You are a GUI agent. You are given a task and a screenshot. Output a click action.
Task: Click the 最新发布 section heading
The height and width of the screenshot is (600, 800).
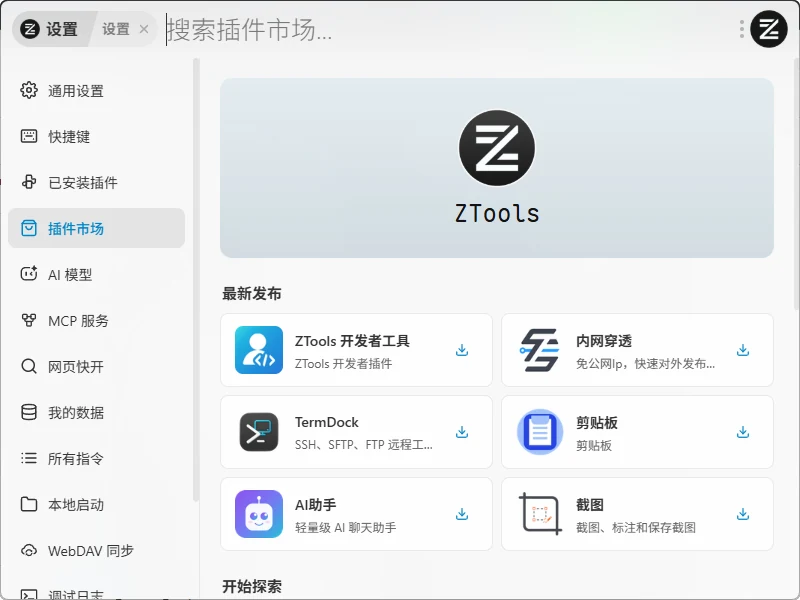pyautogui.click(x=252, y=294)
